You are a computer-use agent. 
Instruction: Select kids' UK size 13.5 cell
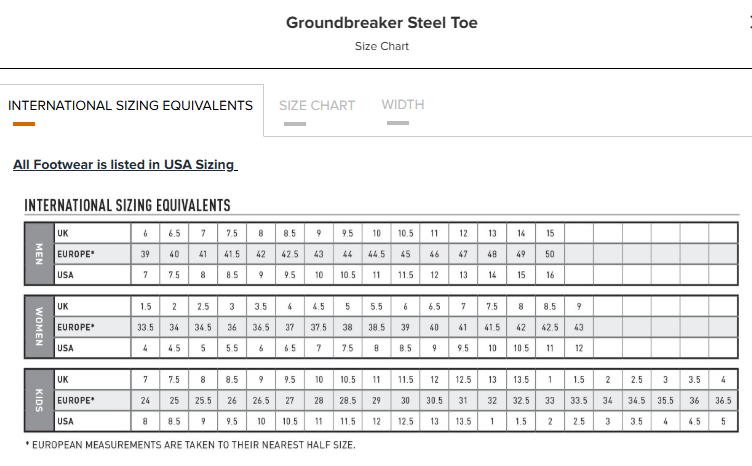click(x=521, y=380)
